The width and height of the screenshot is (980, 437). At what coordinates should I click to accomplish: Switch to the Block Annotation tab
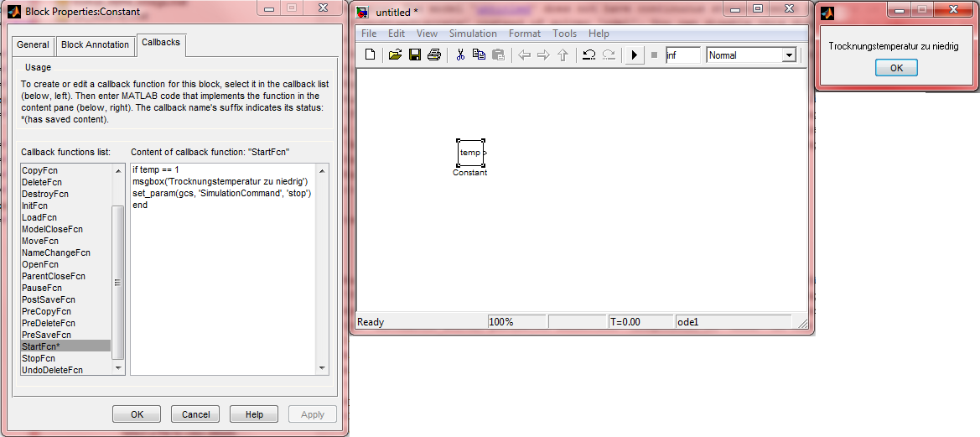point(96,45)
